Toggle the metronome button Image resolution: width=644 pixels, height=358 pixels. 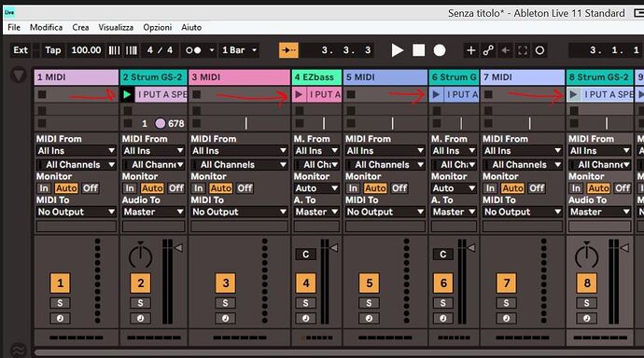(193, 50)
